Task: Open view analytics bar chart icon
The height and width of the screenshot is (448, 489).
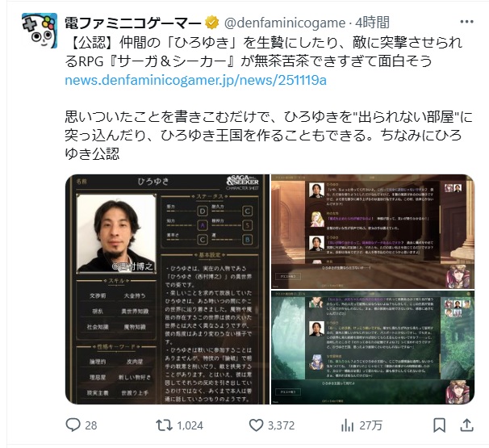Action: pyautogui.click(x=347, y=425)
